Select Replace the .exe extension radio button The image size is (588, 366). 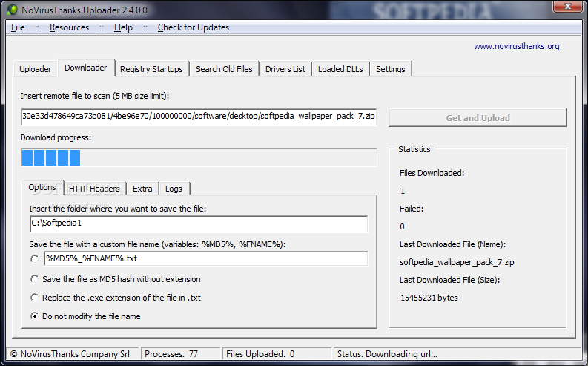click(x=35, y=298)
